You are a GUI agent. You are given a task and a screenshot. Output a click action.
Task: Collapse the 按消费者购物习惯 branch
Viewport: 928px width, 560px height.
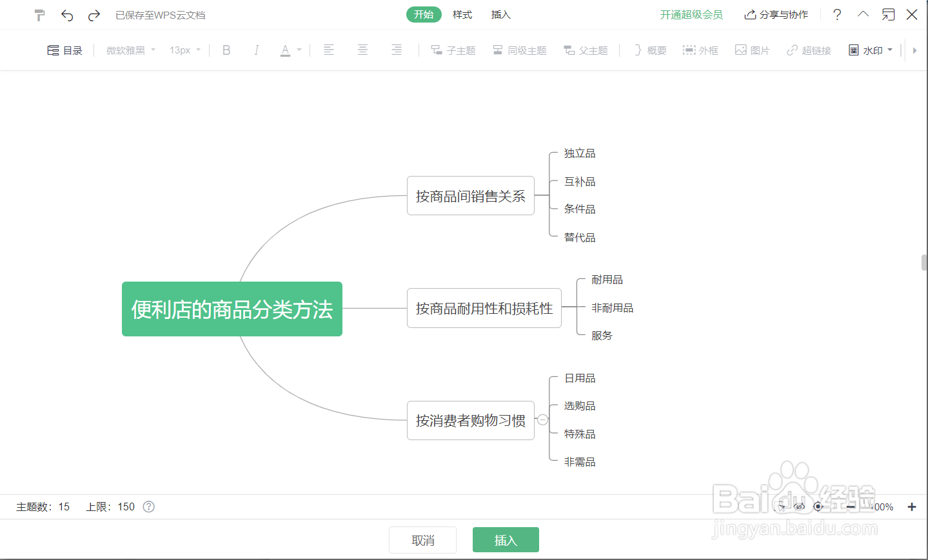(x=543, y=420)
